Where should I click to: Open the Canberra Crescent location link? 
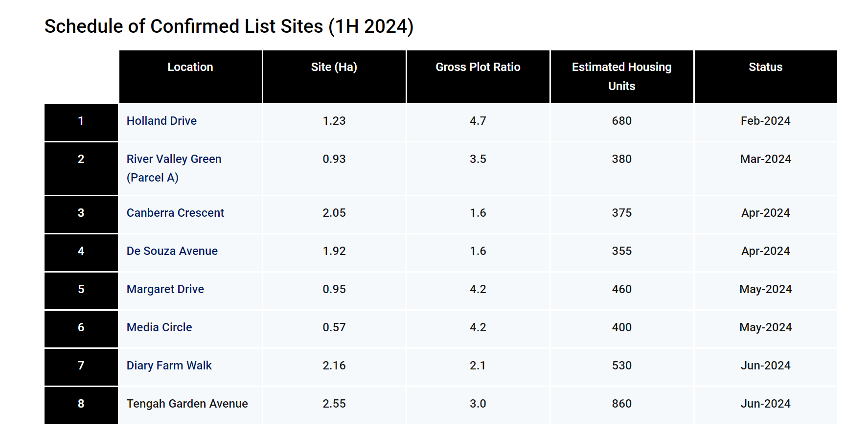pos(175,213)
